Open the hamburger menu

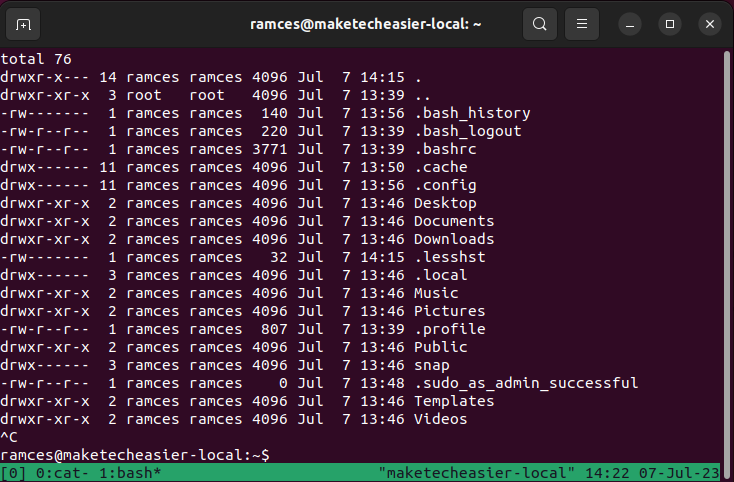click(x=581, y=24)
